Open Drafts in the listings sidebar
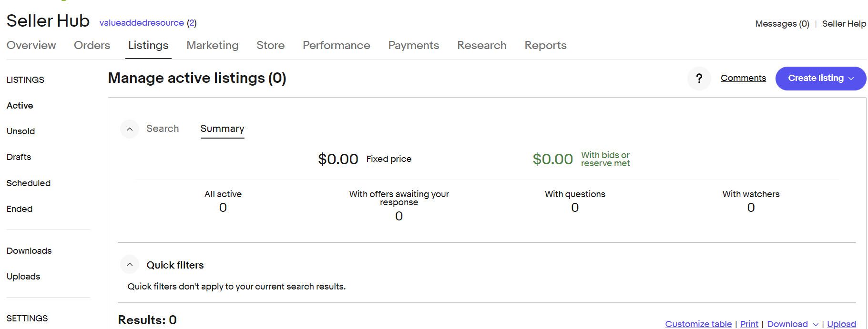 coord(19,157)
